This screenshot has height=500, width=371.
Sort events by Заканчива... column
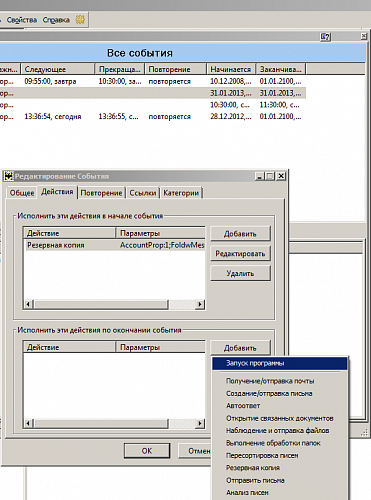pyautogui.click(x=281, y=69)
